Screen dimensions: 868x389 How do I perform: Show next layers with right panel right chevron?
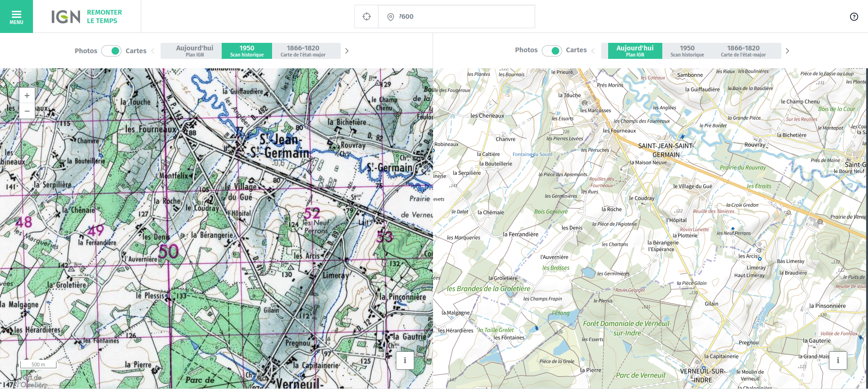787,51
